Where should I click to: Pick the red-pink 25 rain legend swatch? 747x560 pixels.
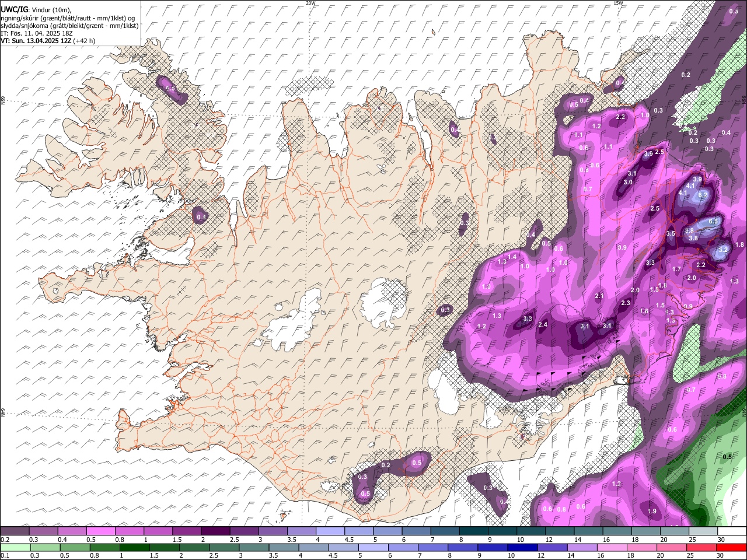701,547
